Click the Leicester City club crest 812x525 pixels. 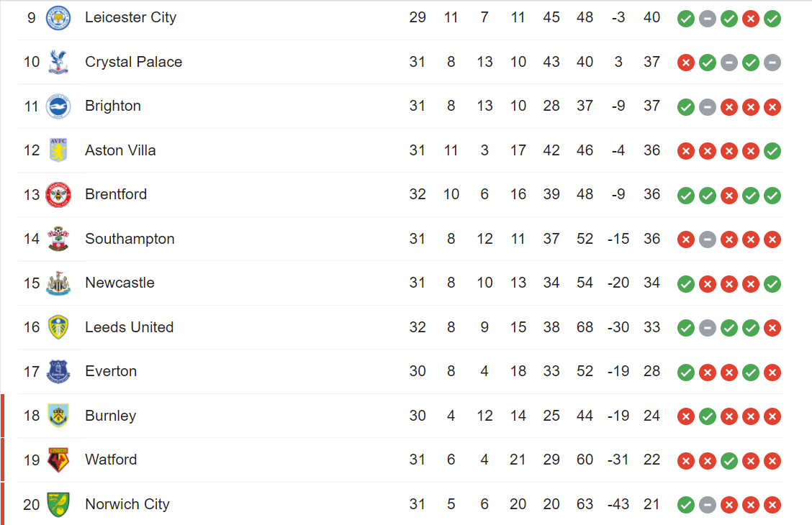tap(58, 18)
